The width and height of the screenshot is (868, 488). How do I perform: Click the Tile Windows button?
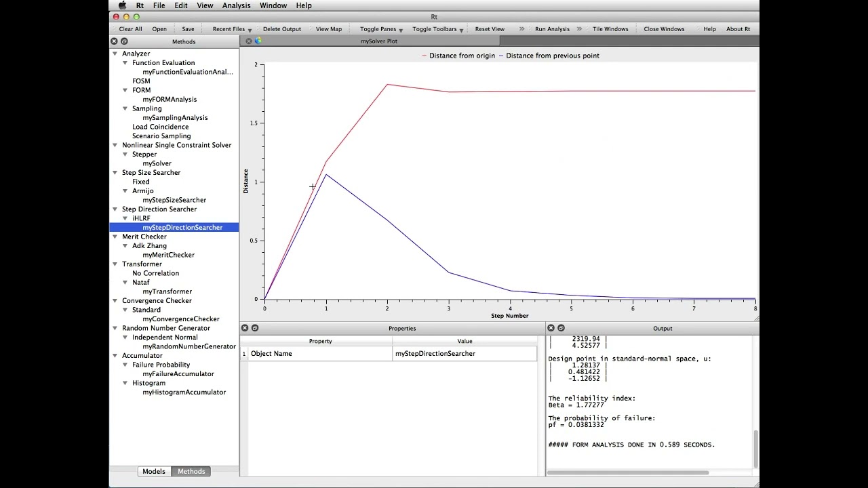[610, 29]
